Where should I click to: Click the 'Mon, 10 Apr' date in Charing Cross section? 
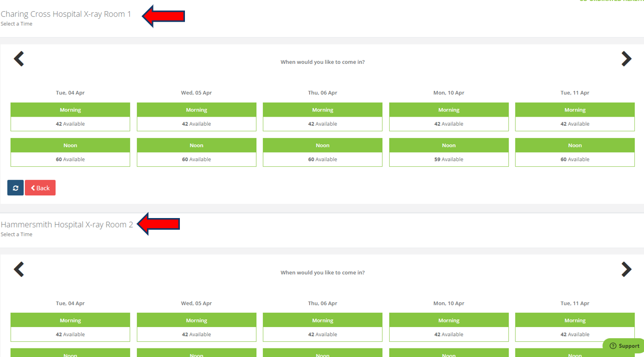[449, 93]
